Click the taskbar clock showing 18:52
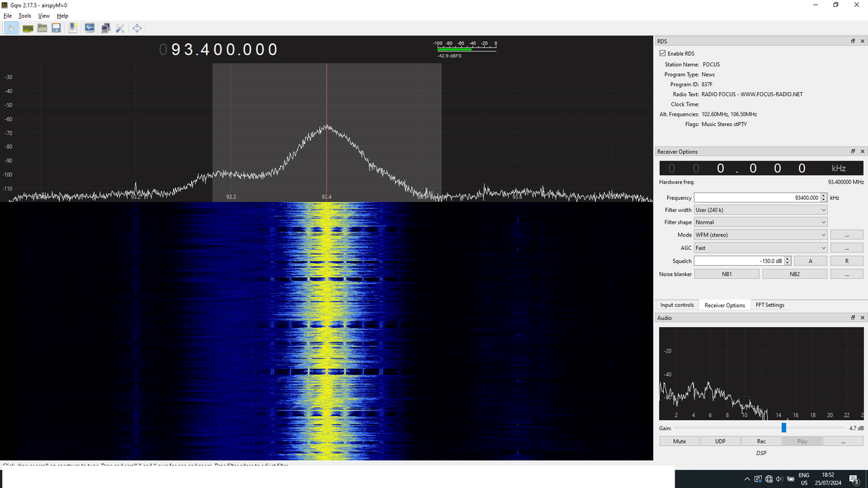The image size is (868, 488). [827, 479]
